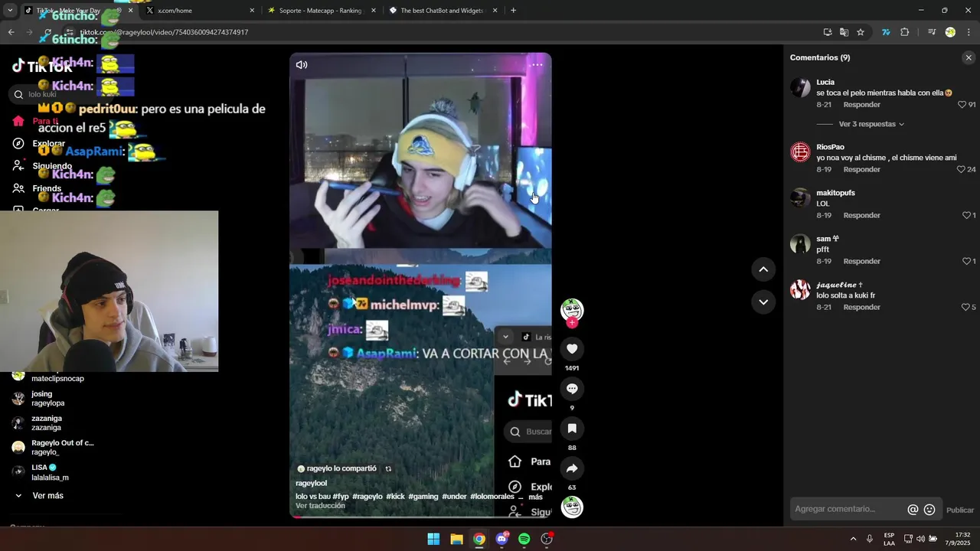
Task: Go to next video with down arrow
Action: (x=763, y=302)
